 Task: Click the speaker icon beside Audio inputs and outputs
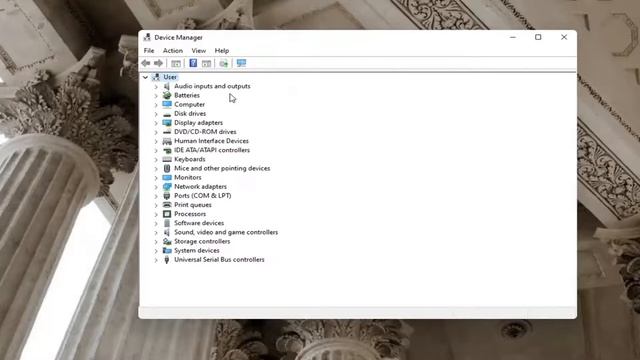click(x=167, y=86)
